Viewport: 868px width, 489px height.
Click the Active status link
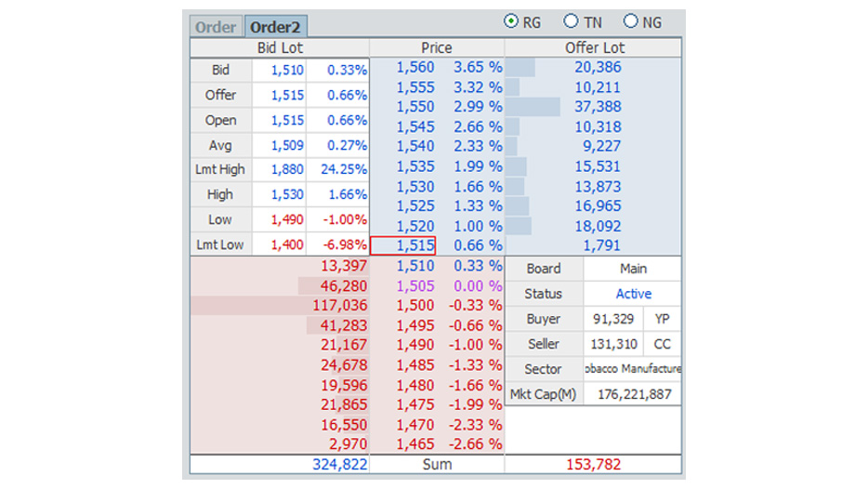coord(633,294)
